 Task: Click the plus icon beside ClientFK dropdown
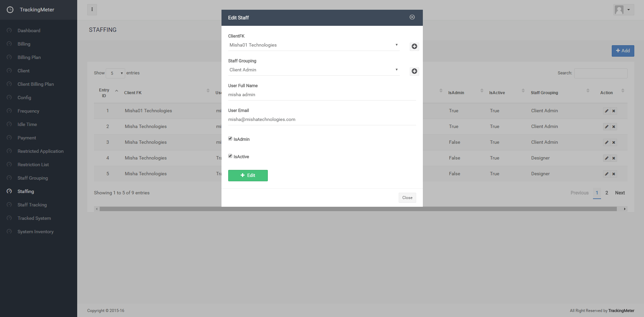point(414,47)
